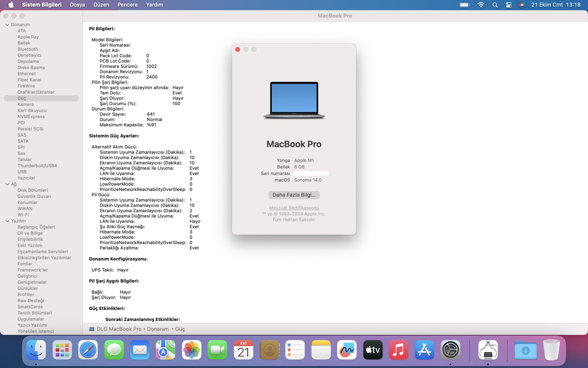Open Control Center icon
Screen dimensions: 588x368
click(509, 5)
